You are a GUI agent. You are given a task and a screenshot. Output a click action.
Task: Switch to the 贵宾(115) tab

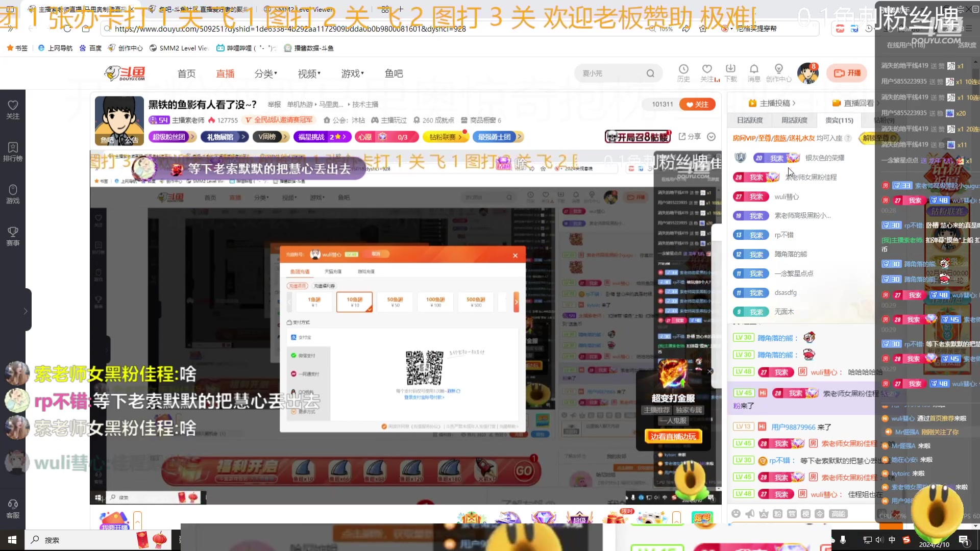pyautogui.click(x=839, y=120)
